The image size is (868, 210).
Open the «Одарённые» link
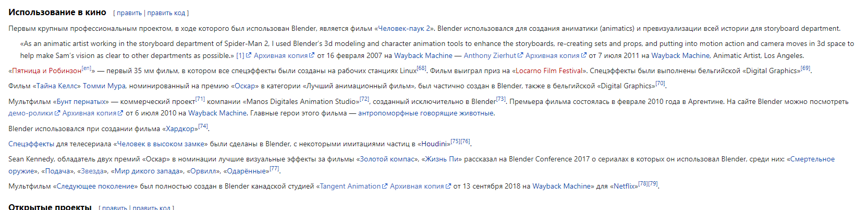[246, 171]
